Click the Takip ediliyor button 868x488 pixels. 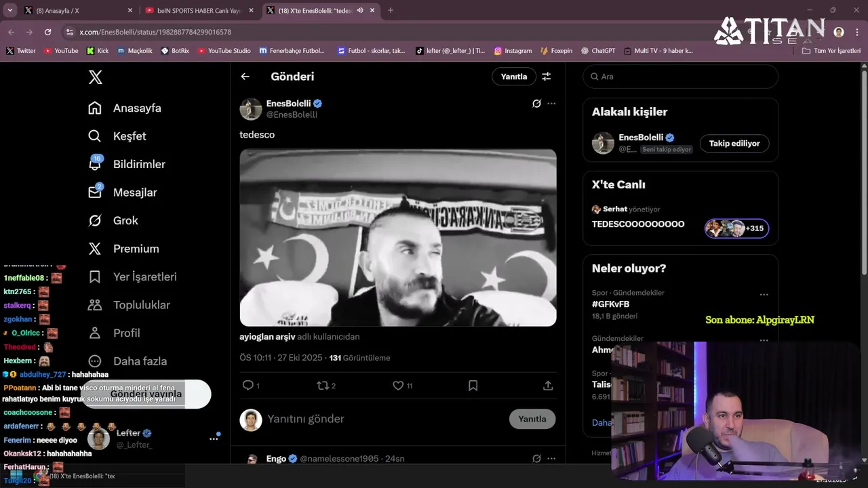pos(734,143)
